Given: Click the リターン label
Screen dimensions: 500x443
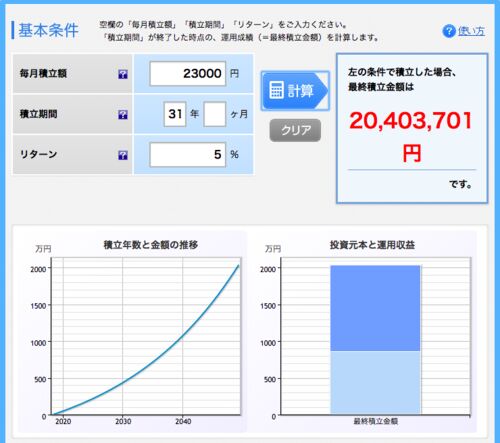Looking at the screenshot, I should pos(39,154).
